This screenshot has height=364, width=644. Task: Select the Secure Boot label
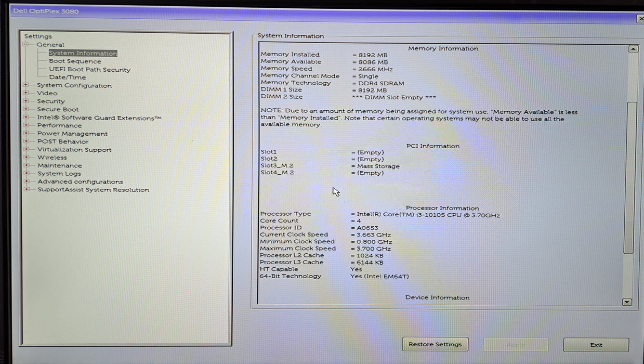pos(58,109)
